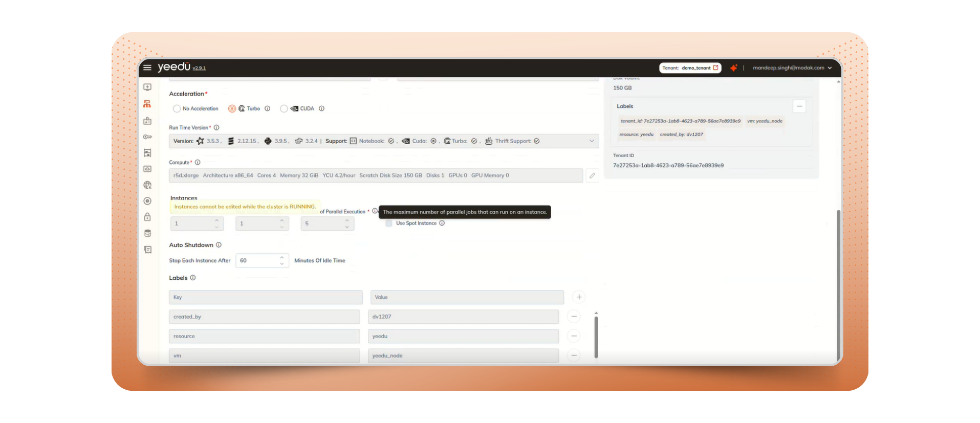Click the Max Instances stepper field
Screen dimensions: 980x423
(x=262, y=224)
